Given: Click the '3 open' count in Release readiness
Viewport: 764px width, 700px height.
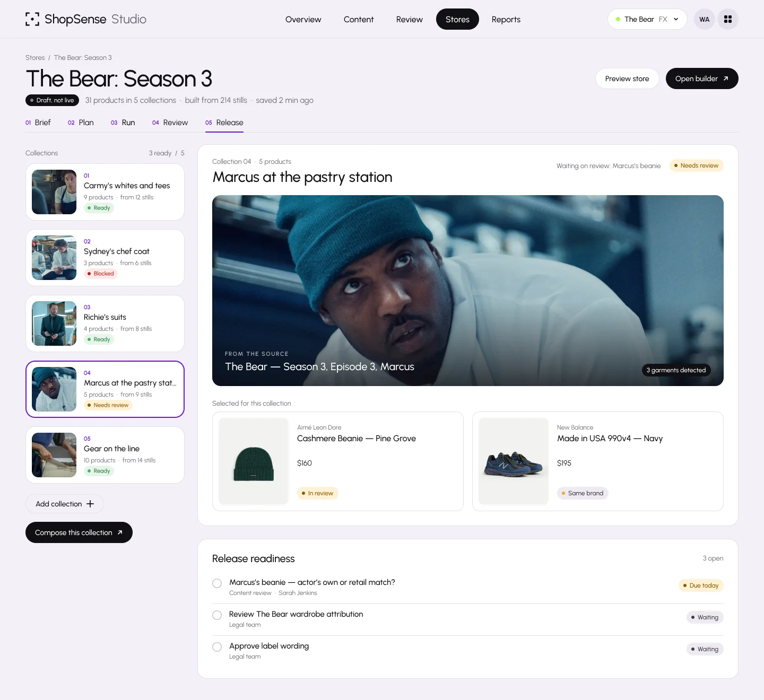Looking at the screenshot, I should (x=713, y=558).
